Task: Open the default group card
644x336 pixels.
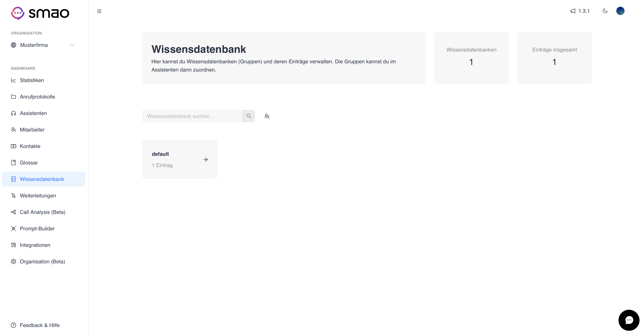Action: click(172, 160)
